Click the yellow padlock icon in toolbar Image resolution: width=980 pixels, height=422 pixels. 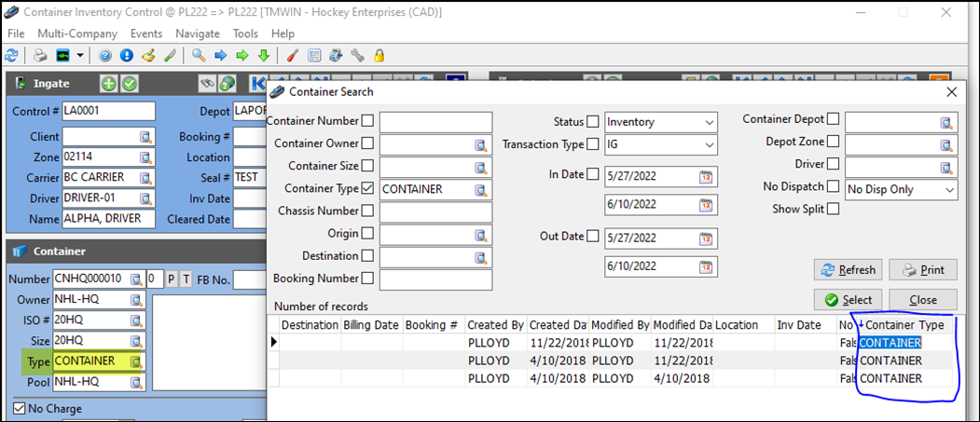(x=380, y=56)
